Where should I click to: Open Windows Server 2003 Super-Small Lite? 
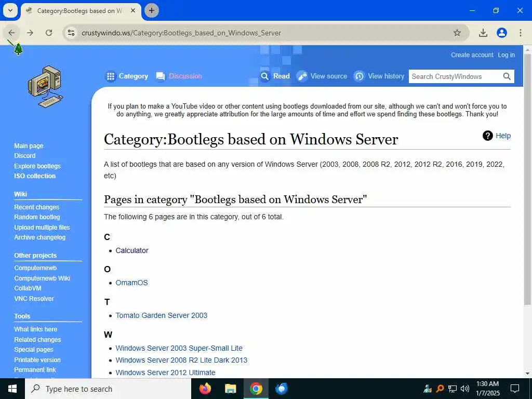click(x=179, y=348)
